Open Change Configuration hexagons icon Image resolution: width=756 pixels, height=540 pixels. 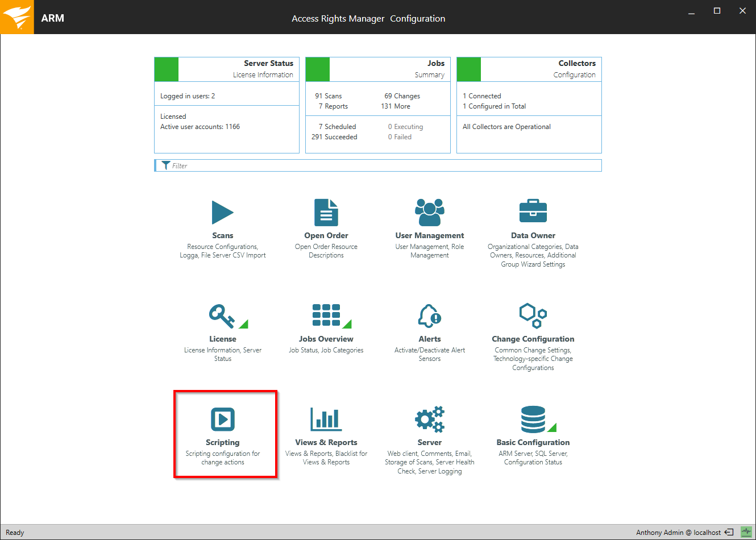[533, 315]
